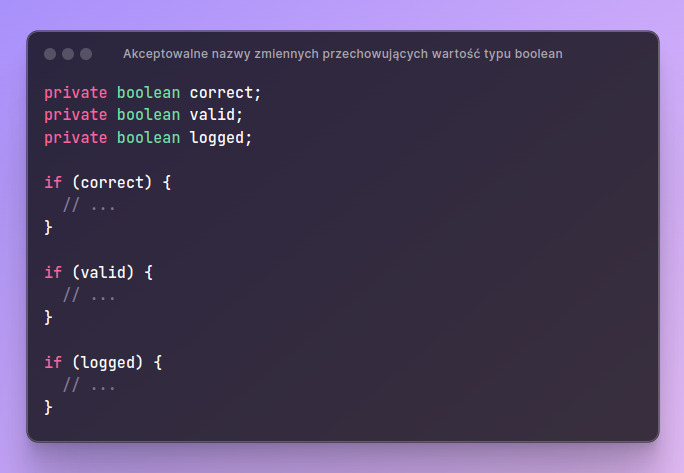Click logged inside the if condition
This screenshot has width=684, height=473.
click(x=107, y=363)
